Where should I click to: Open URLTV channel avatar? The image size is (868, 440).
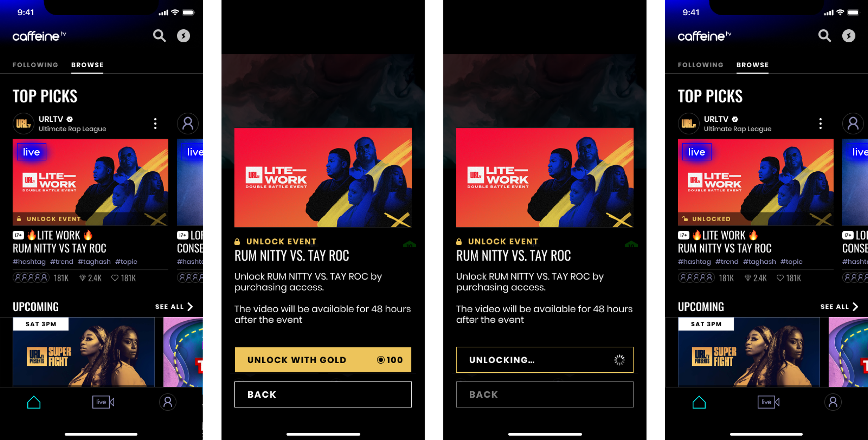point(23,124)
